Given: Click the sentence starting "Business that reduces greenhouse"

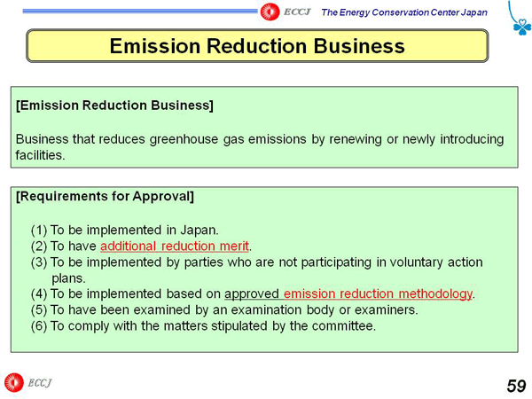Looking at the screenshot, I should (259, 139).
